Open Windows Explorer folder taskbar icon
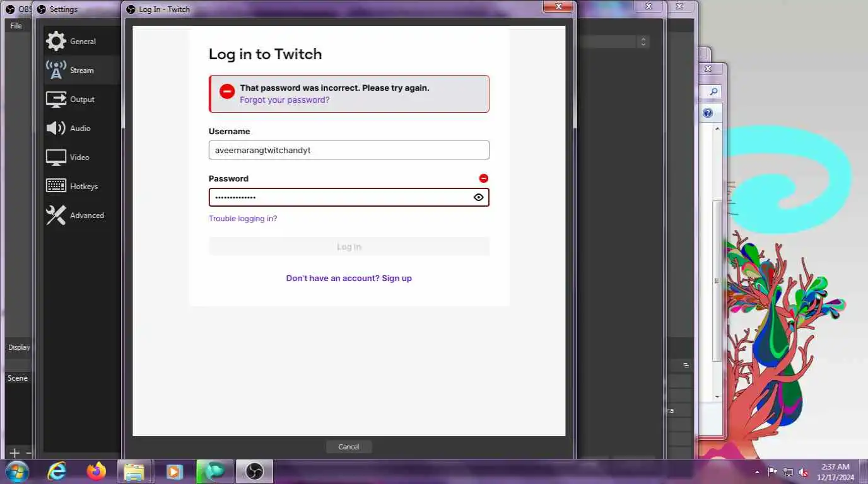This screenshot has width=868, height=484. (134, 471)
